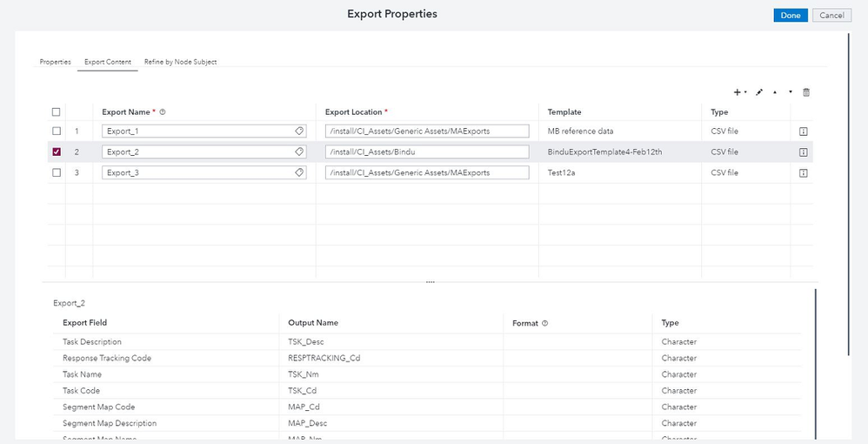The width and height of the screenshot is (868, 444).
Task: Click the 'TSK_Cd' output name
Action: (303, 391)
